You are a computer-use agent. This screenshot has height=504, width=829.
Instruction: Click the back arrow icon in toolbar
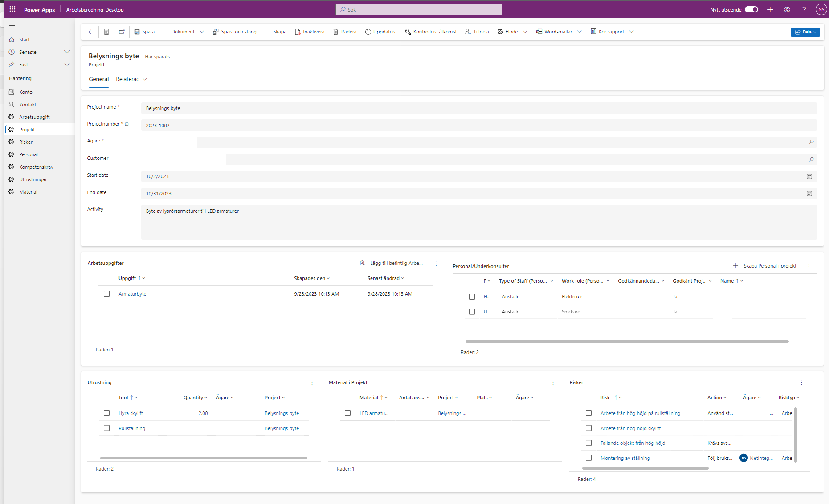tap(91, 32)
